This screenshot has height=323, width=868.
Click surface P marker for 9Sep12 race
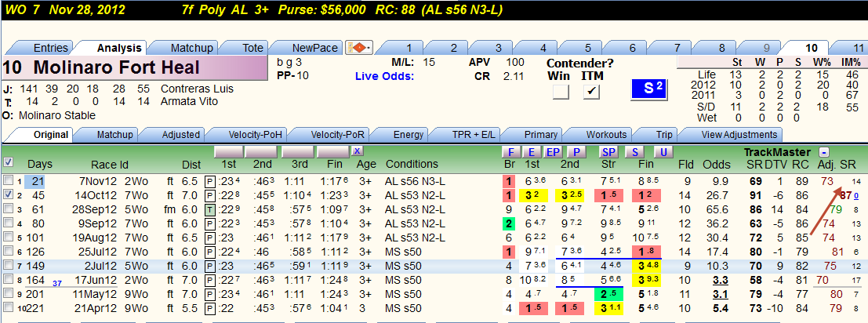tap(210, 224)
